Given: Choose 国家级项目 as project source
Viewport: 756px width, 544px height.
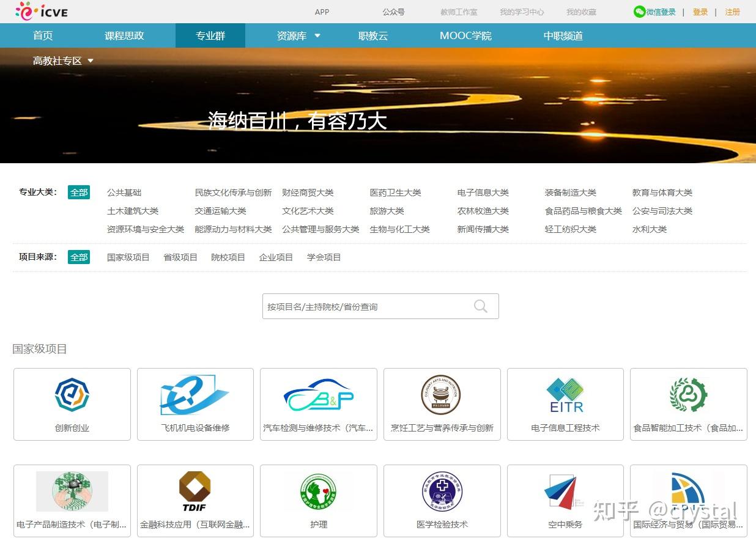Looking at the screenshot, I should (128, 257).
